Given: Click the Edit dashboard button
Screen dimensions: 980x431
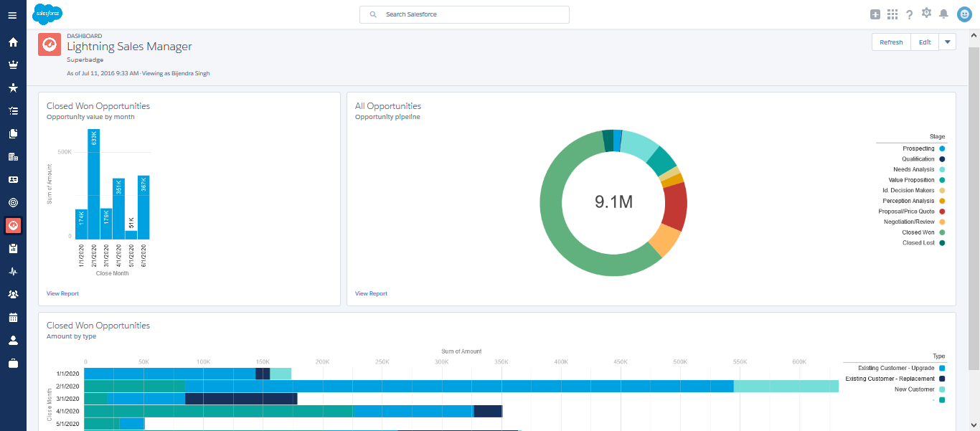Looking at the screenshot, I should 925,42.
